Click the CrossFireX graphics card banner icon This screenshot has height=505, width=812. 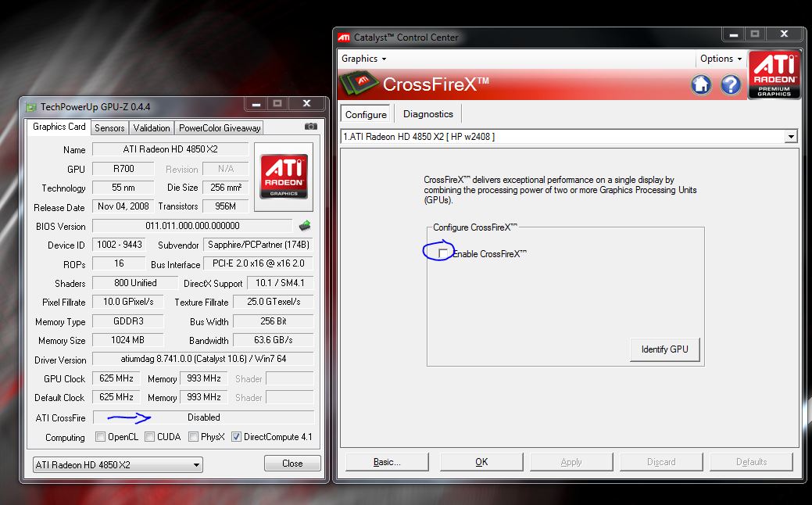(359, 82)
